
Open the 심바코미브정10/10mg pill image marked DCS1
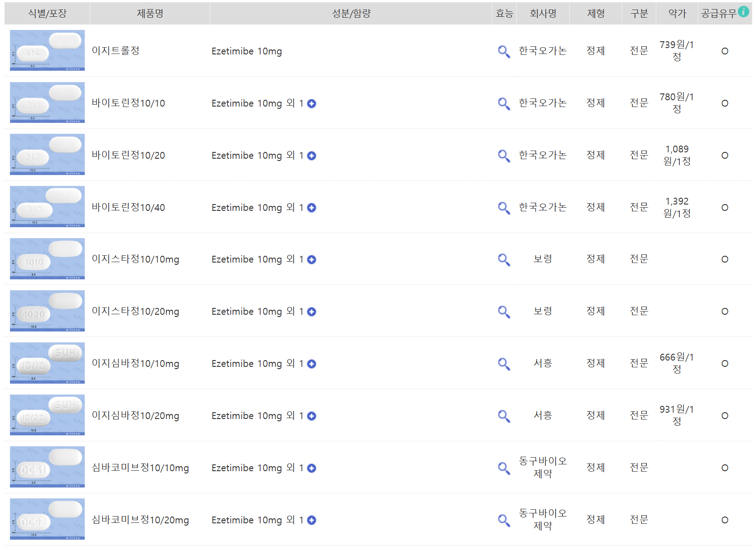coord(47,467)
